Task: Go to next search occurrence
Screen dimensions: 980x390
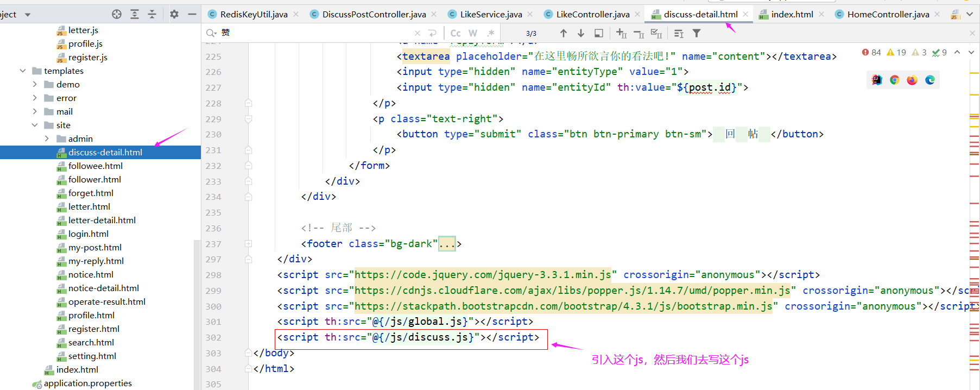Action: (581, 33)
